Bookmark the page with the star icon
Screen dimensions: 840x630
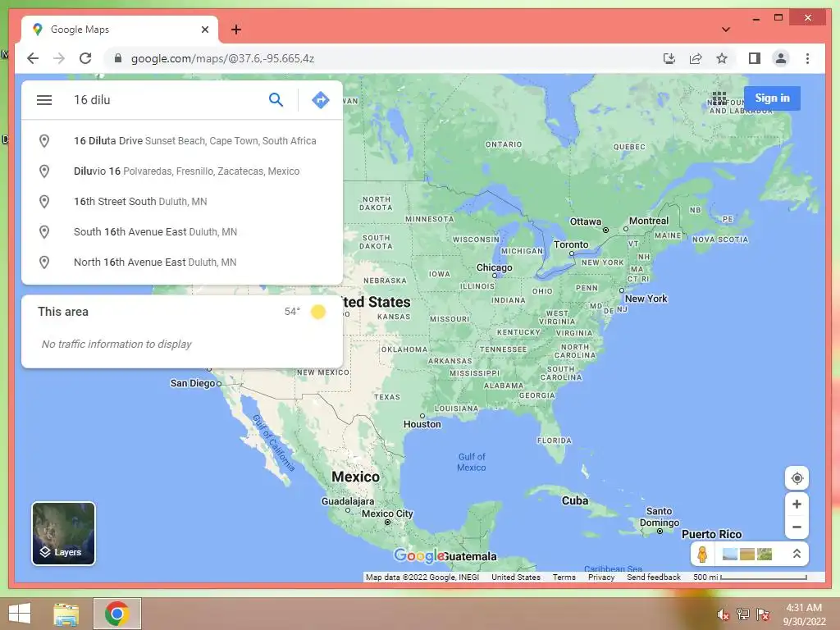(722, 58)
